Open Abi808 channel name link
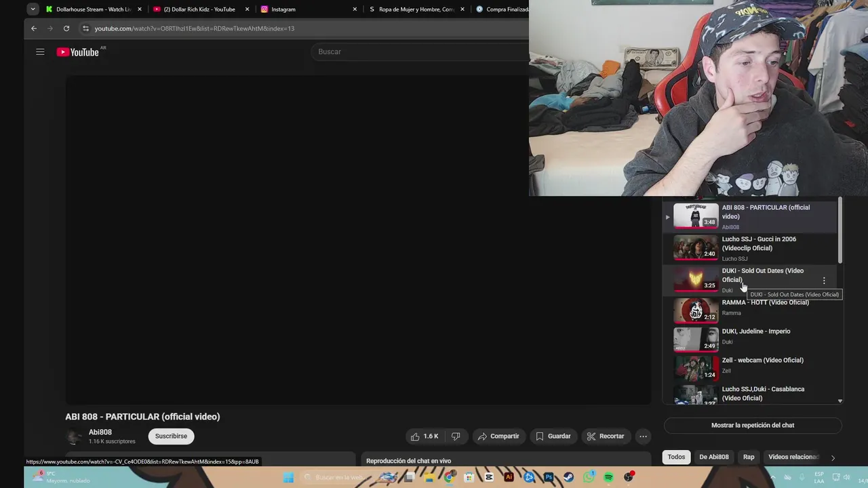 coord(100,432)
